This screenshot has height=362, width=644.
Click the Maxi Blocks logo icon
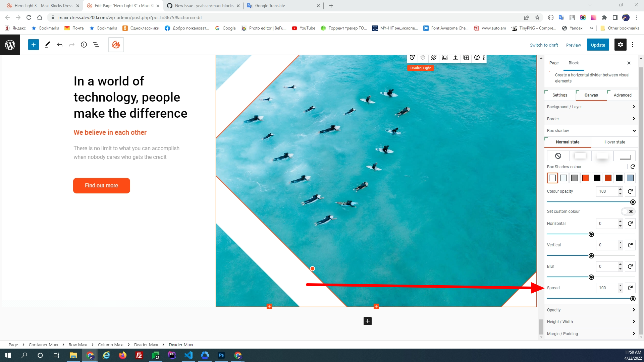point(116,45)
